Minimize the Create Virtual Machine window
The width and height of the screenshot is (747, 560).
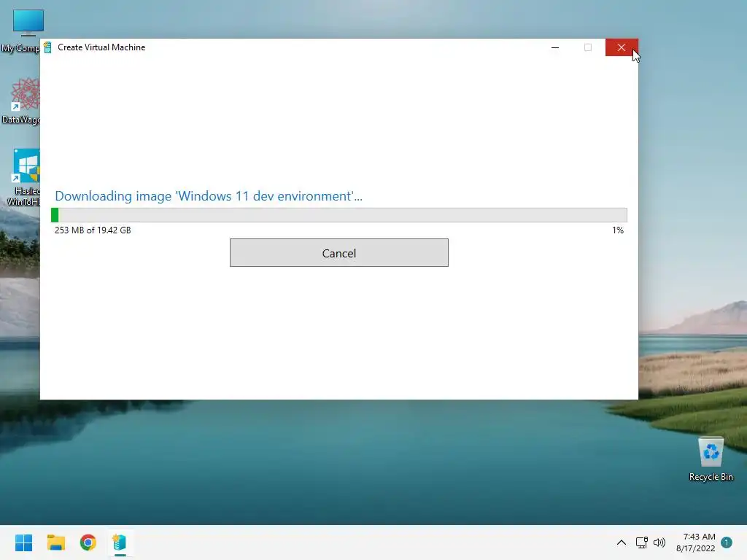555,47
